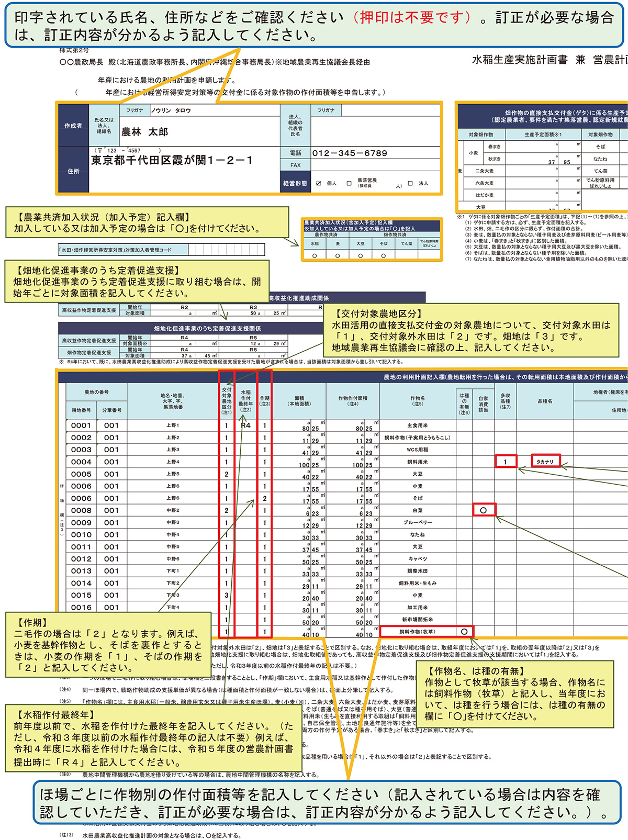
Task: Click the 耕地番号 column header
Action: click(x=81, y=410)
